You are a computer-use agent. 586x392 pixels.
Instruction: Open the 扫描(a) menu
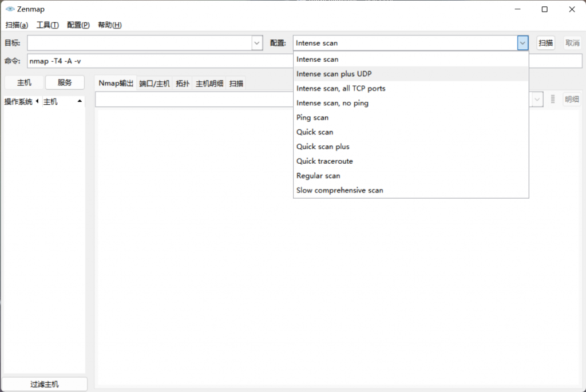[17, 25]
